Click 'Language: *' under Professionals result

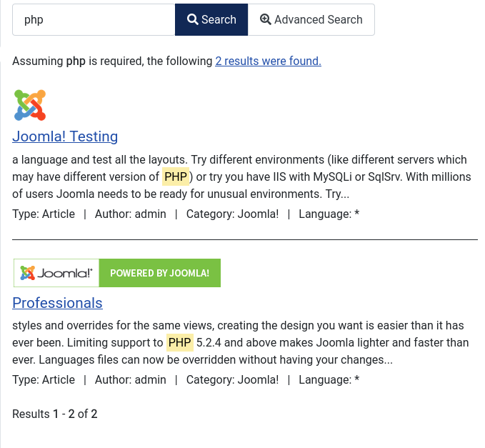(329, 380)
